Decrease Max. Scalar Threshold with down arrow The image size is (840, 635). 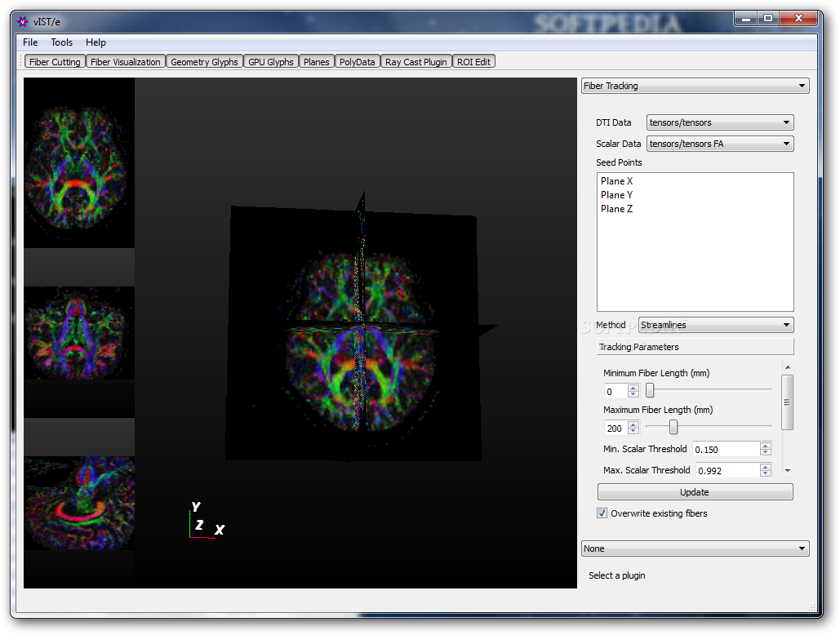tap(766, 474)
